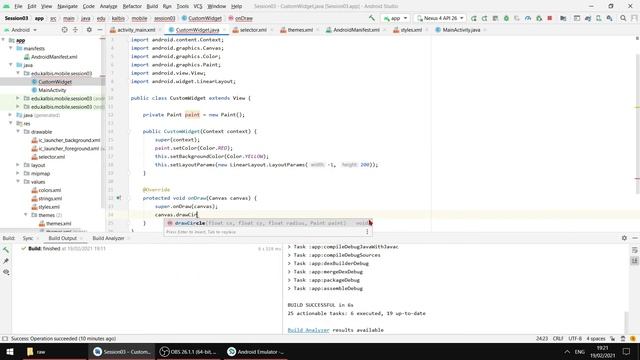Open the Build menu
Image resolution: width=640 pixels, height=360 pixels.
tap(152, 6)
